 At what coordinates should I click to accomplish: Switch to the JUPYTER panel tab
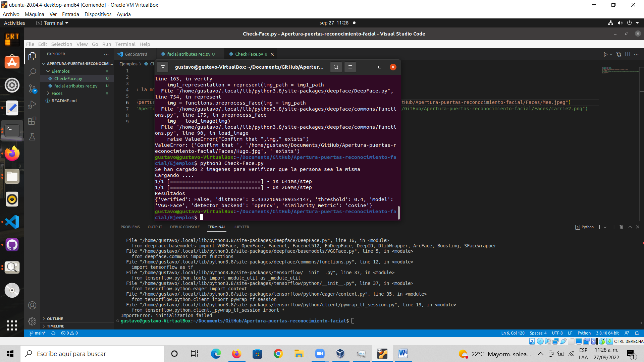[x=241, y=227]
